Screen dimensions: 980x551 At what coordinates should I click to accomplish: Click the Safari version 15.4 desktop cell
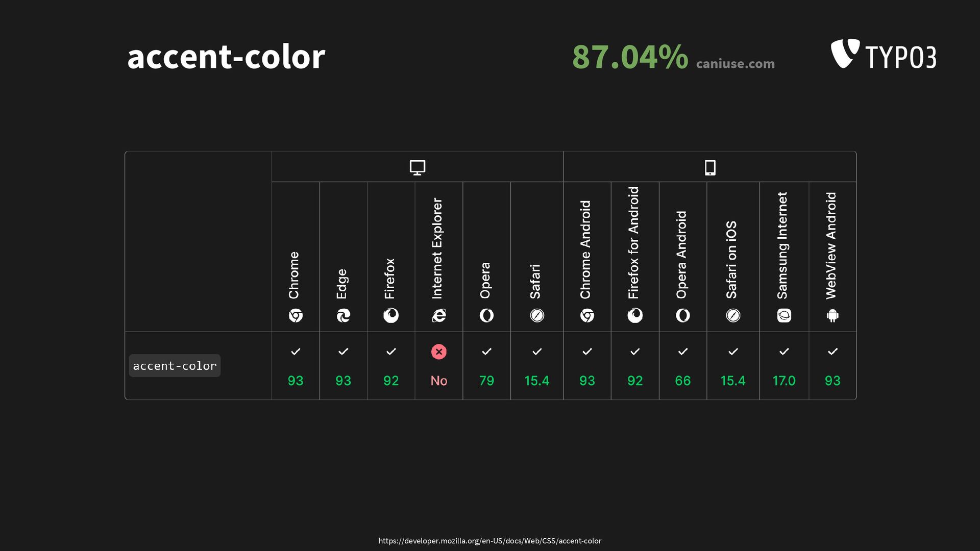[x=537, y=381]
